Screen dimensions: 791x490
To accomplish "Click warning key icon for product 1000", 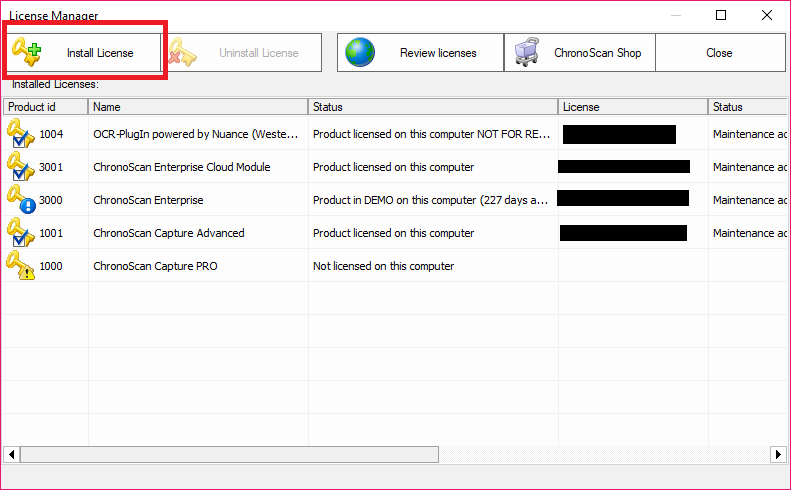I will (20, 266).
